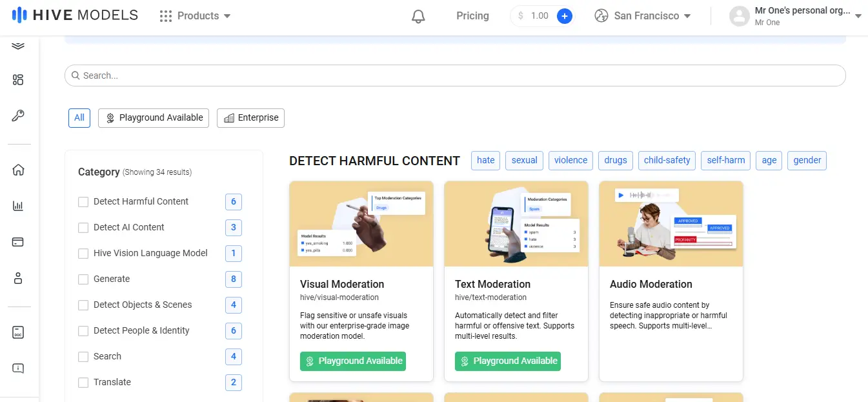The height and width of the screenshot is (402, 868).
Task: Check Detect Objects & Scenes category
Action: [x=83, y=305]
